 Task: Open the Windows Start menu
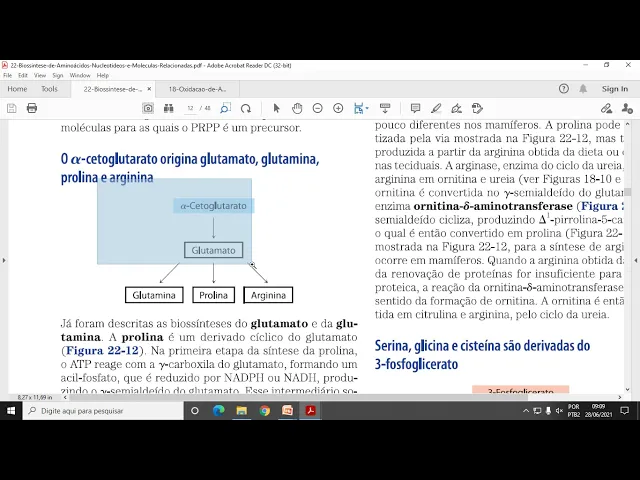pyautogui.click(x=11, y=411)
